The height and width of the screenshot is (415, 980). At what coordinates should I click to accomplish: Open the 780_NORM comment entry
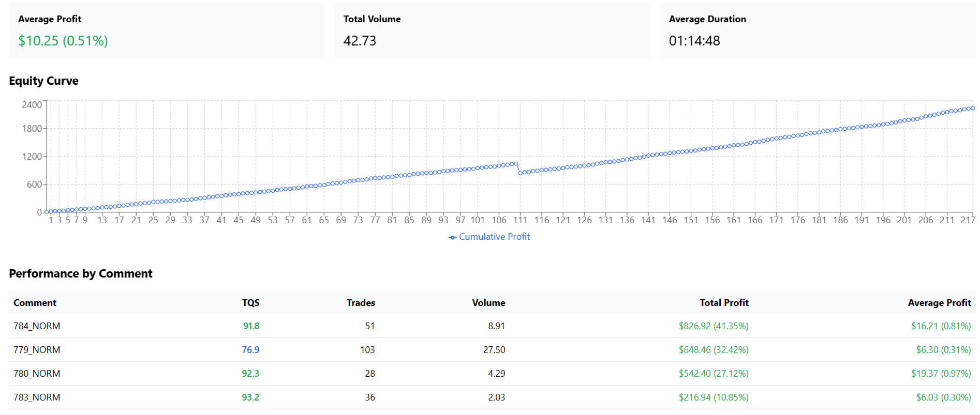tap(37, 374)
